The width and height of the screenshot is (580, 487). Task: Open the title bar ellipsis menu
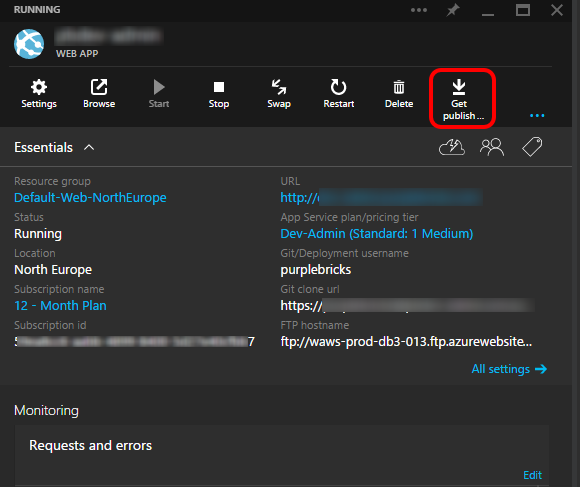tap(419, 10)
